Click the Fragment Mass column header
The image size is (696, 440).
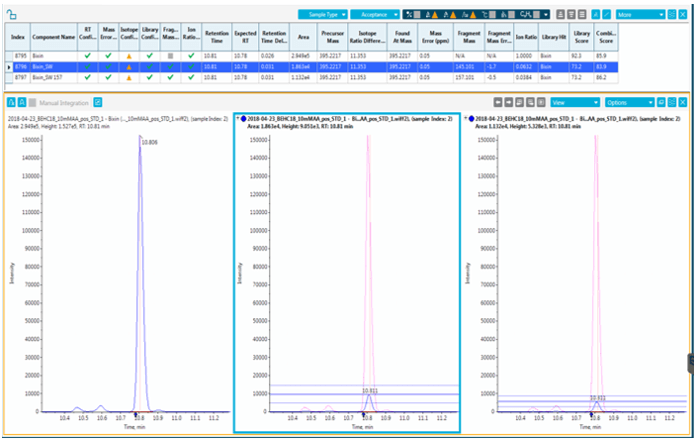(469, 37)
